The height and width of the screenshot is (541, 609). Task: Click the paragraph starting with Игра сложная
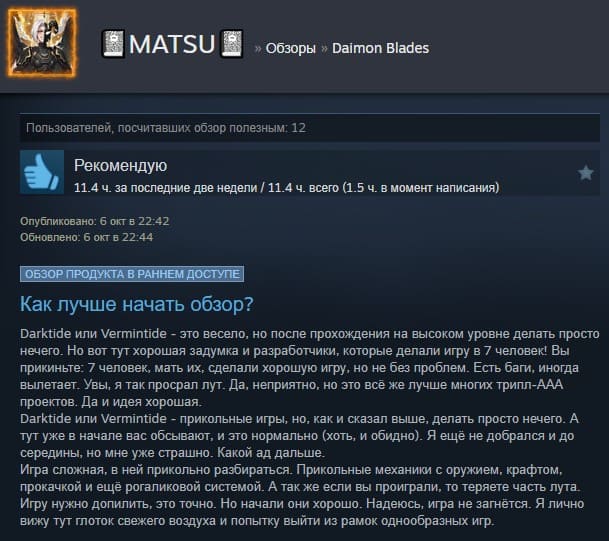[x=302, y=495]
